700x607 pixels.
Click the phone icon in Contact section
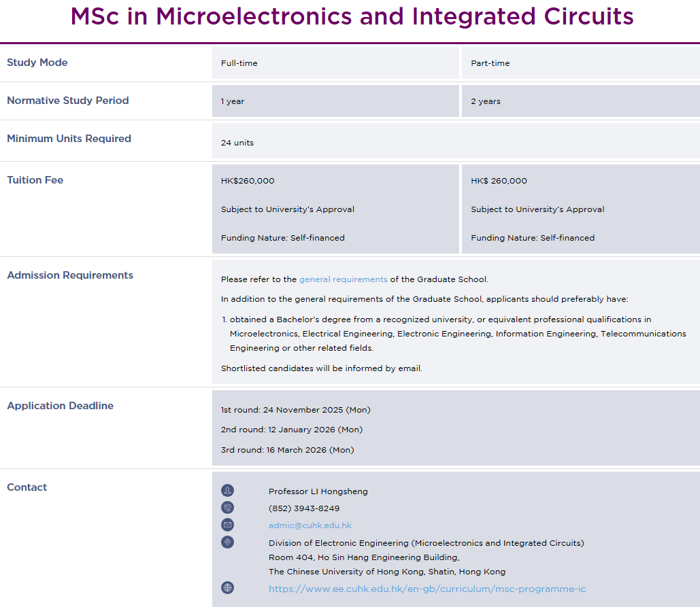tap(227, 508)
